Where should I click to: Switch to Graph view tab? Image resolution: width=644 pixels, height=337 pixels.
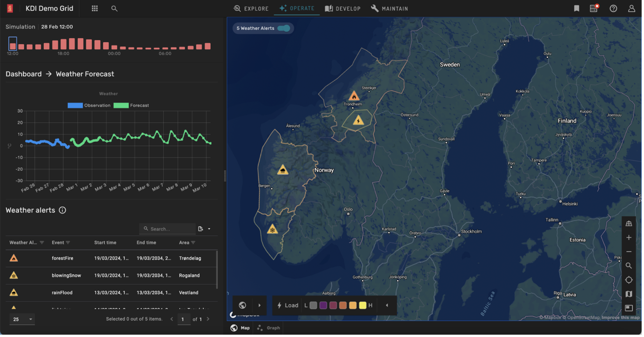(269, 329)
